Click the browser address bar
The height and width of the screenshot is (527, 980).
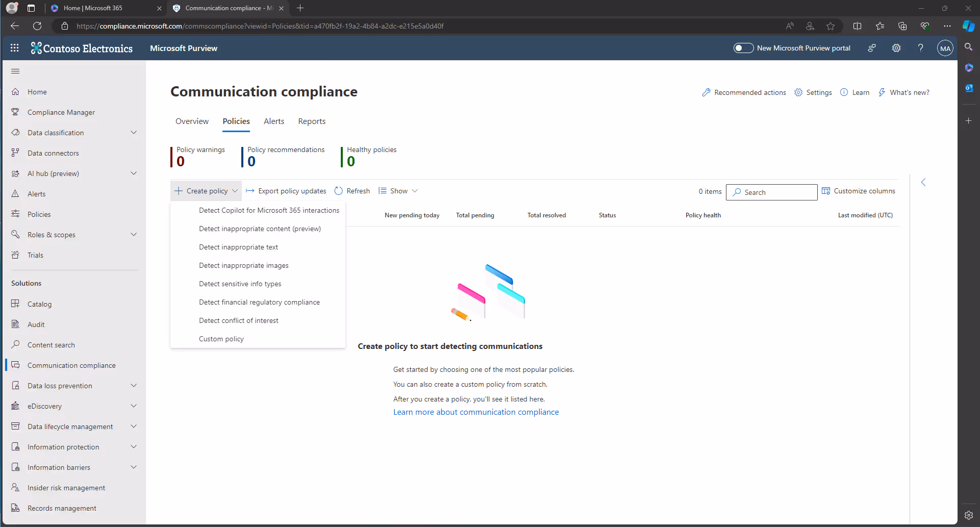[418, 26]
